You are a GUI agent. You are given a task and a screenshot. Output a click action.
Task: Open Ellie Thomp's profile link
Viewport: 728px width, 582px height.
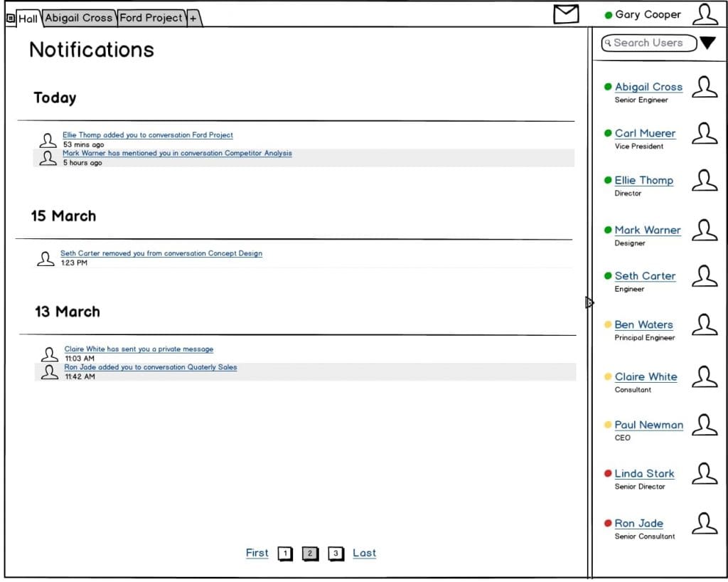643,180
